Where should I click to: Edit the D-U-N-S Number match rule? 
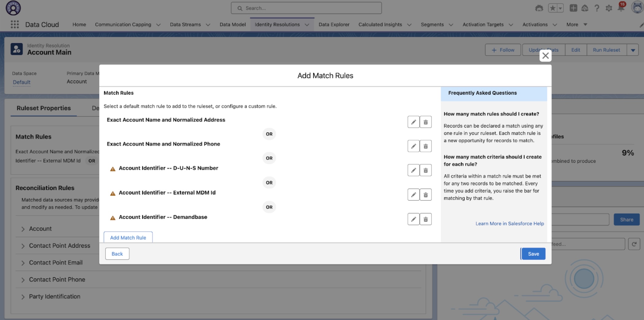click(413, 170)
